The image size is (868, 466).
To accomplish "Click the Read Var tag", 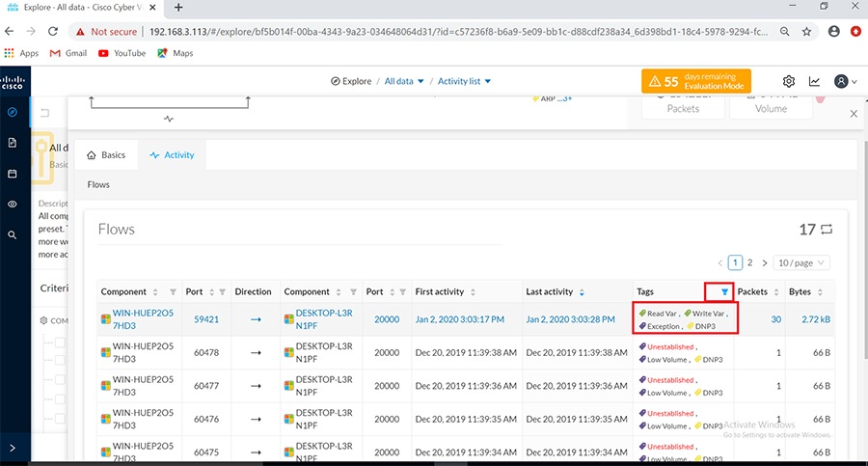I will point(658,313).
